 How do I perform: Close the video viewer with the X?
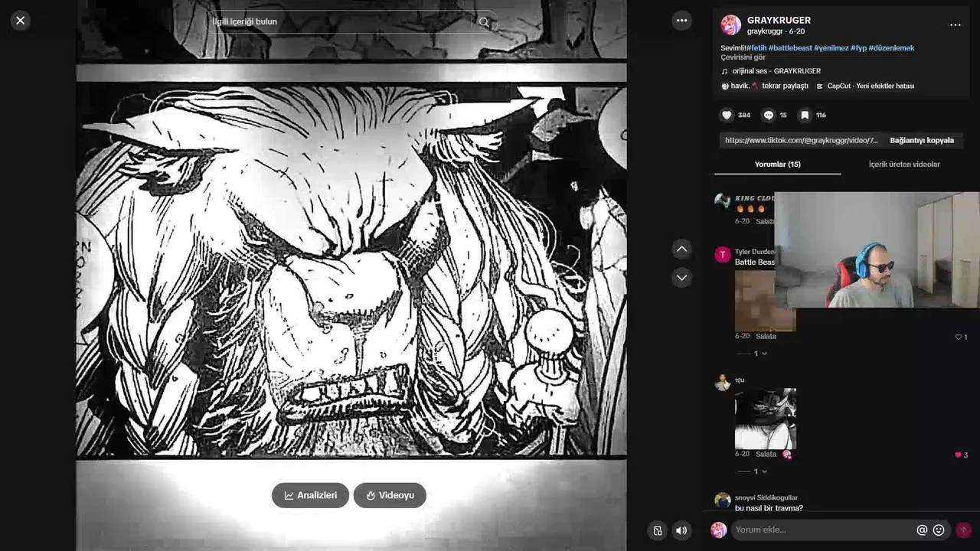(21, 21)
